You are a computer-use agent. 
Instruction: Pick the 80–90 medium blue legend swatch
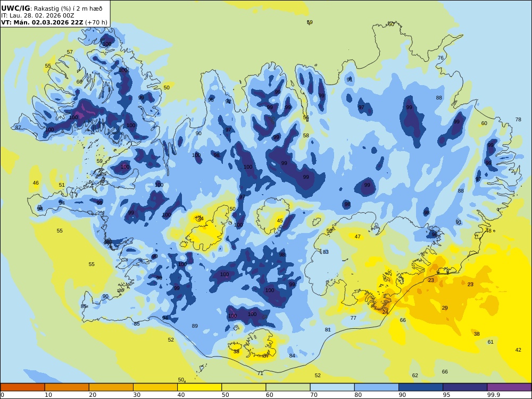(377, 387)
